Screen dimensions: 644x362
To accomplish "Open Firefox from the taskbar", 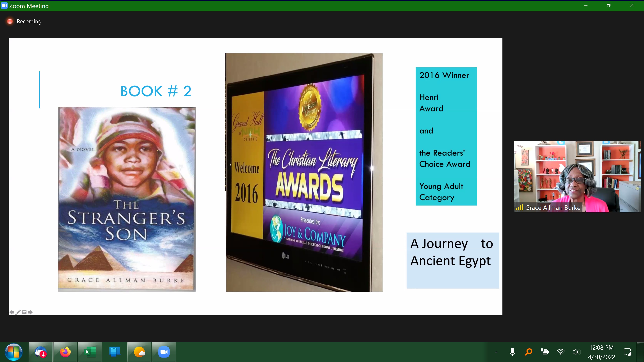I will tap(65, 352).
